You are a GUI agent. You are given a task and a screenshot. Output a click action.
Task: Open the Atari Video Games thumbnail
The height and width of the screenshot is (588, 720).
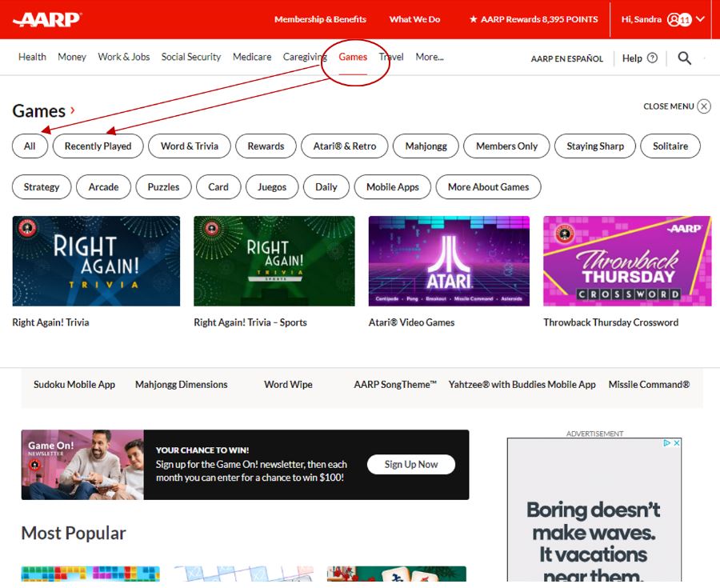click(x=449, y=260)
